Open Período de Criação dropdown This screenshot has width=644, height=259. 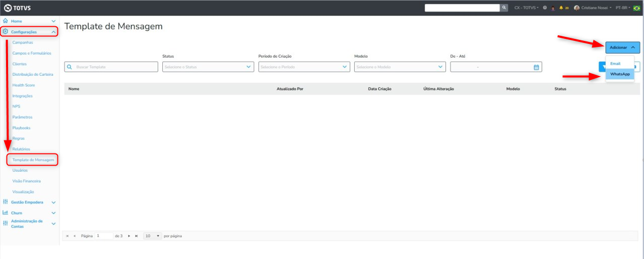tap(304, 67)
